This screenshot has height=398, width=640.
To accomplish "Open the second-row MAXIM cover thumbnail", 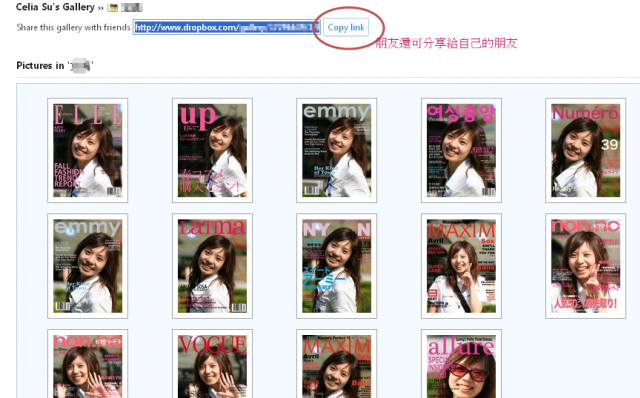I will point(461,266).
